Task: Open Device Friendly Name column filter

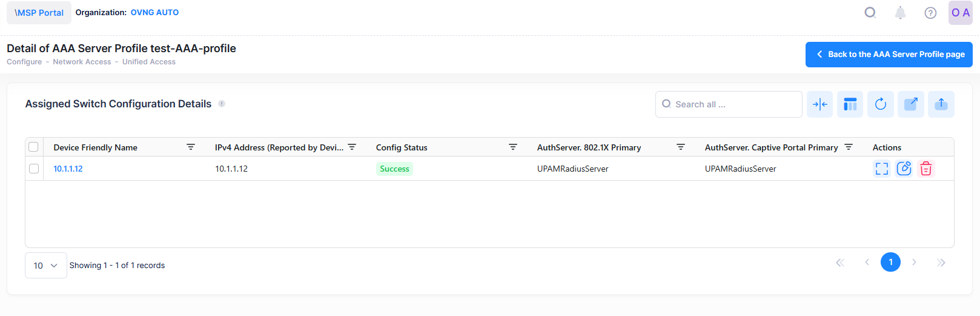Action: click(x=191, y=147)
